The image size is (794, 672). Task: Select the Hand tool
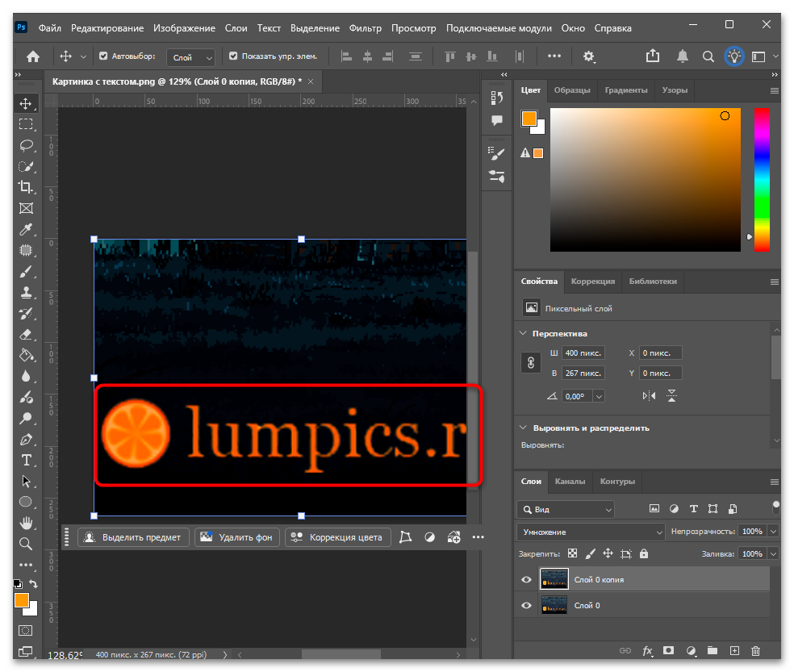pos(26,523)
